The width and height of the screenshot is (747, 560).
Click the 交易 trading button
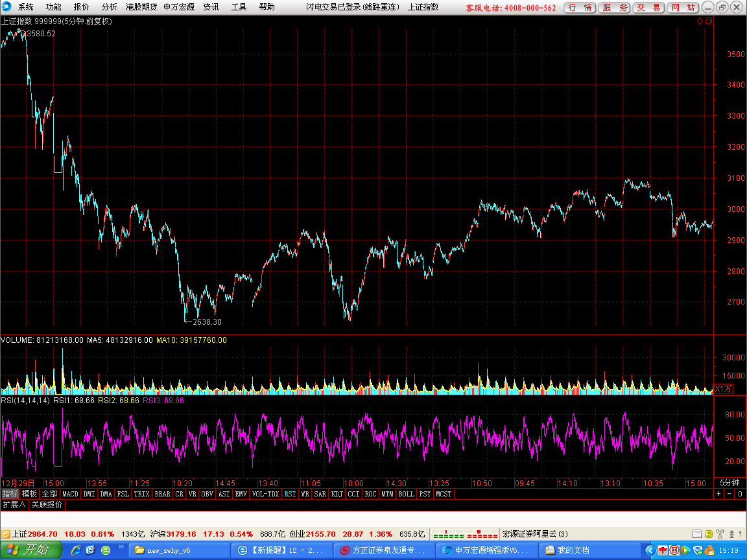pyautogui.click(x=648, y=8)
